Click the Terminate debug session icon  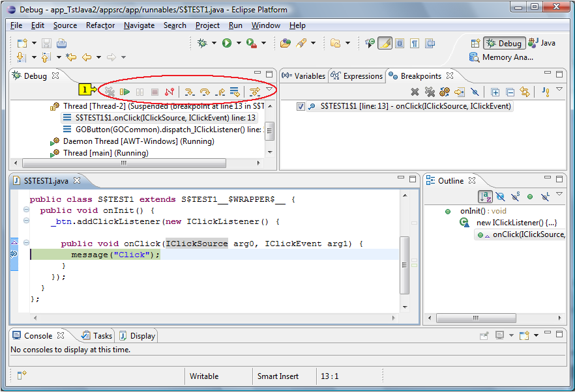pos(153,91)
